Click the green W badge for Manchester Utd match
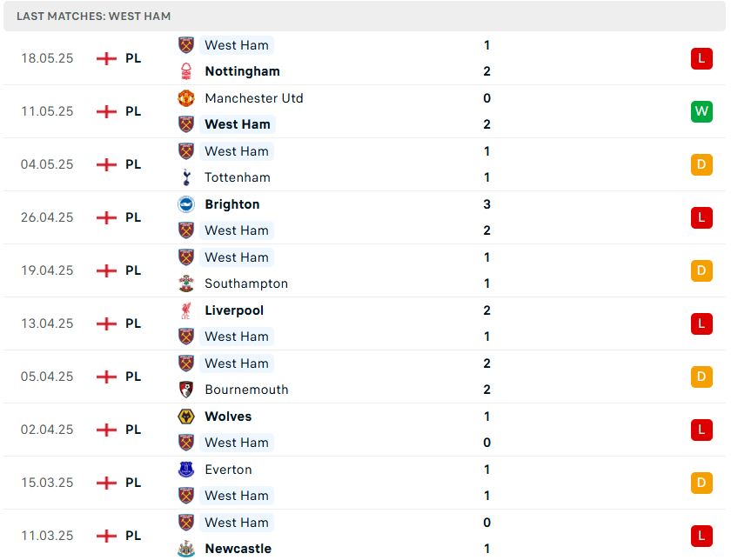The width and height of the screenshot is (731, 560). click(701, 111)
